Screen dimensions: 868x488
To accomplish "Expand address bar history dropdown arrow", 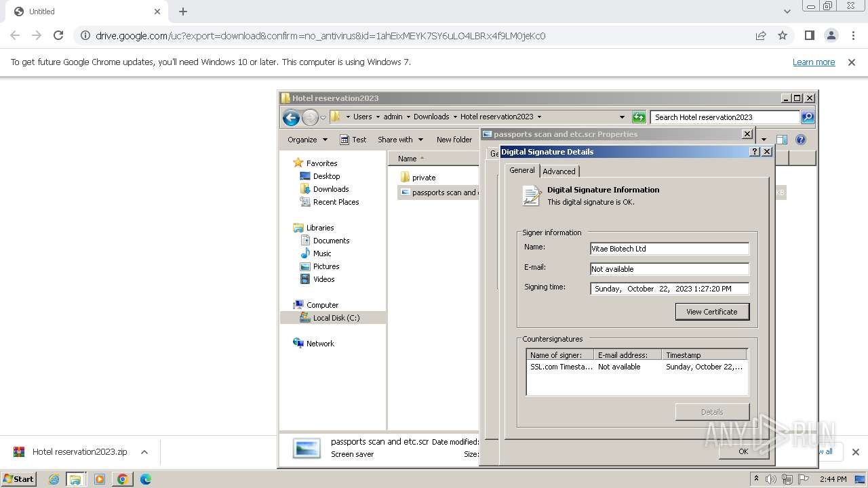I will 622,117.
